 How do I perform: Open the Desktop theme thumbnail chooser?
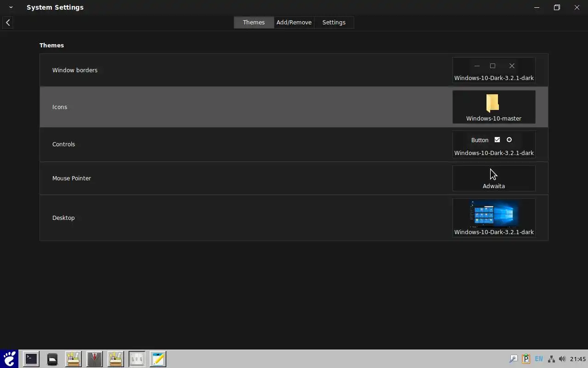click(494, 218)
